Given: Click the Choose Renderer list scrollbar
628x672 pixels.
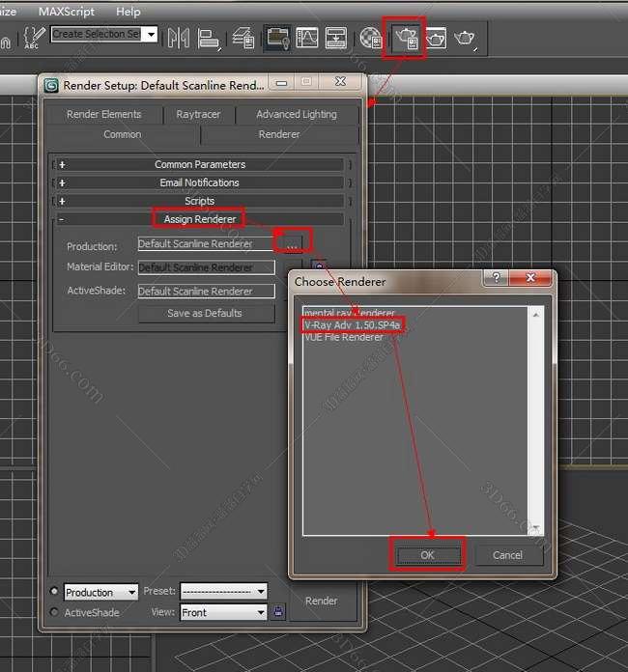Looking at the screenshot, I should tap(537, 420).
